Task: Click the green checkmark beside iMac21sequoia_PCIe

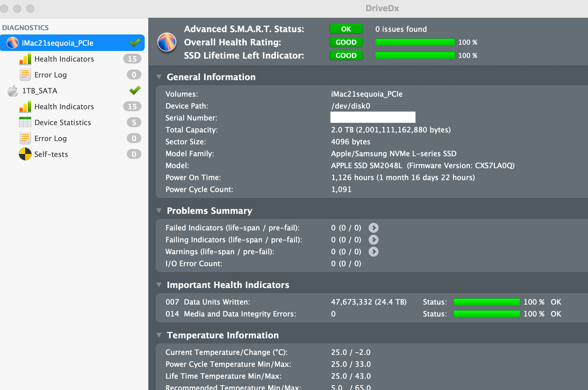Action: pyautogui.click(x=135, y=43)
